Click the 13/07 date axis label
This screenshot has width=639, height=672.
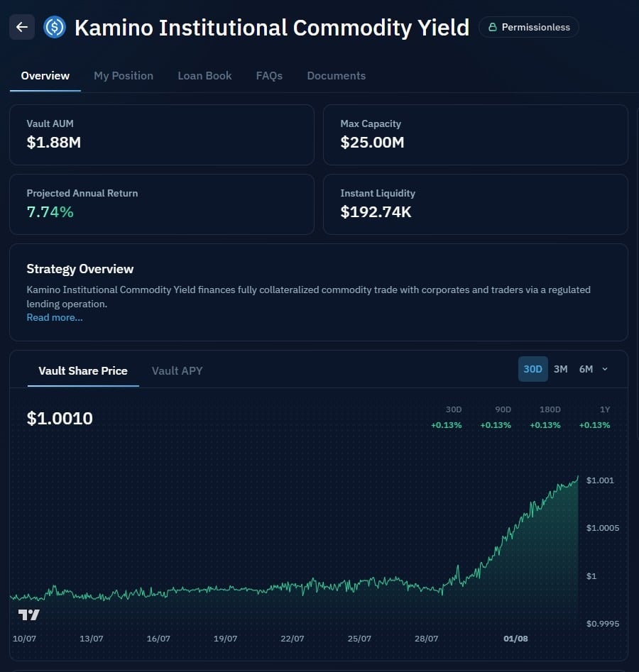point(92,639)
